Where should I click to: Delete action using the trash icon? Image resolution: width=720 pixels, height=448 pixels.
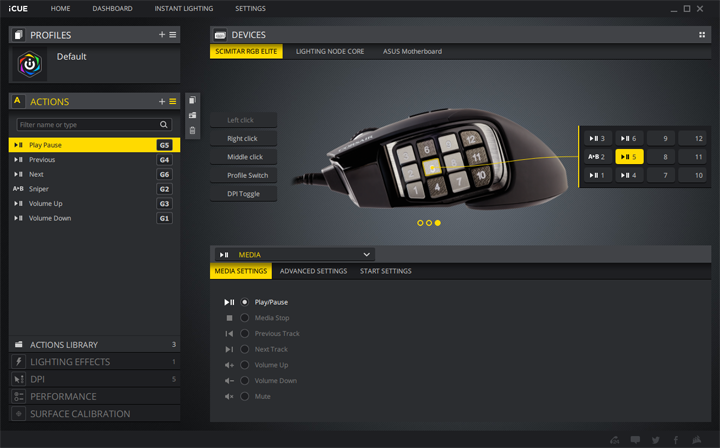(x=192, y=131)
